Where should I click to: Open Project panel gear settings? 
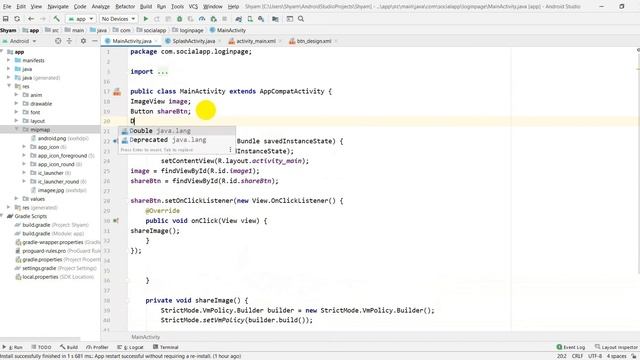click(83, 41)
